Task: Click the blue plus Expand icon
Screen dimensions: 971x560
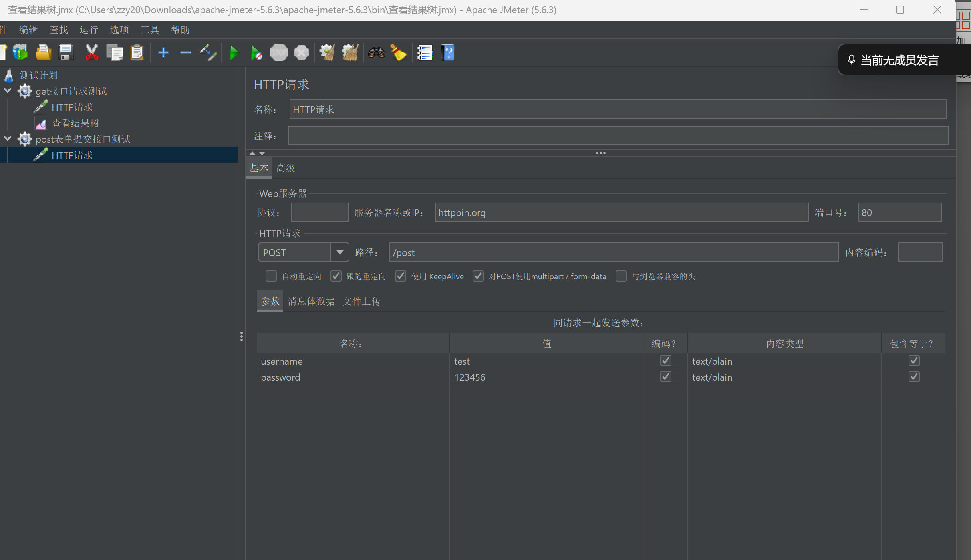Action: (x=163, y=53)
